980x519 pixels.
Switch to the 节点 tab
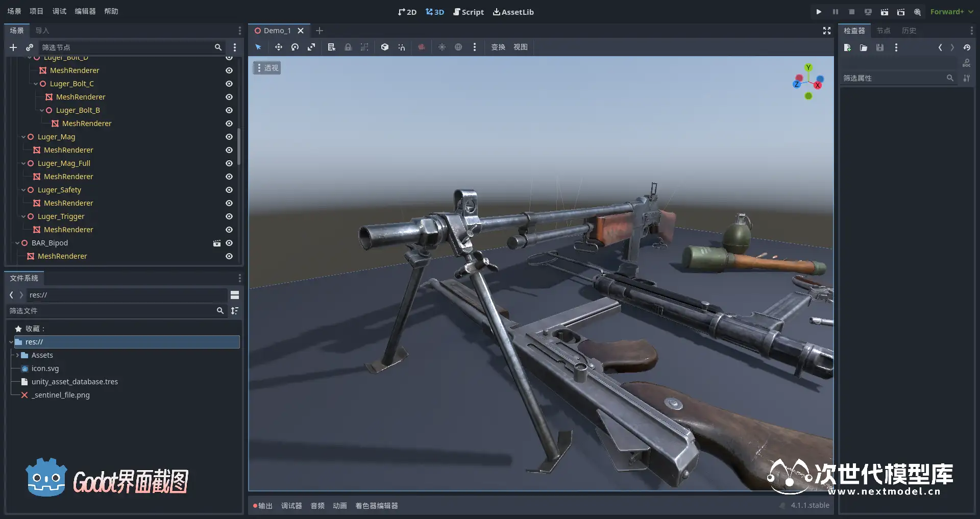884,31
